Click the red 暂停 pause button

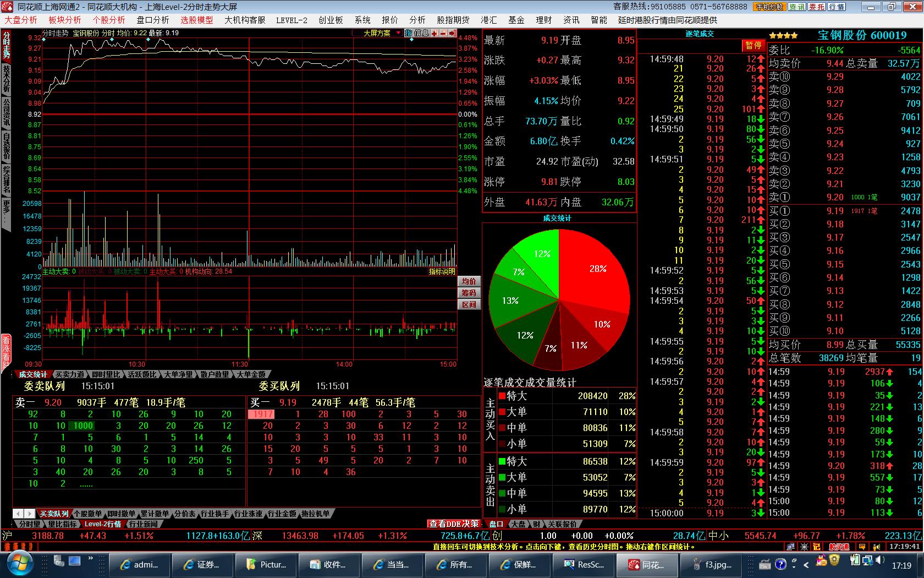[x=754, y=45]
